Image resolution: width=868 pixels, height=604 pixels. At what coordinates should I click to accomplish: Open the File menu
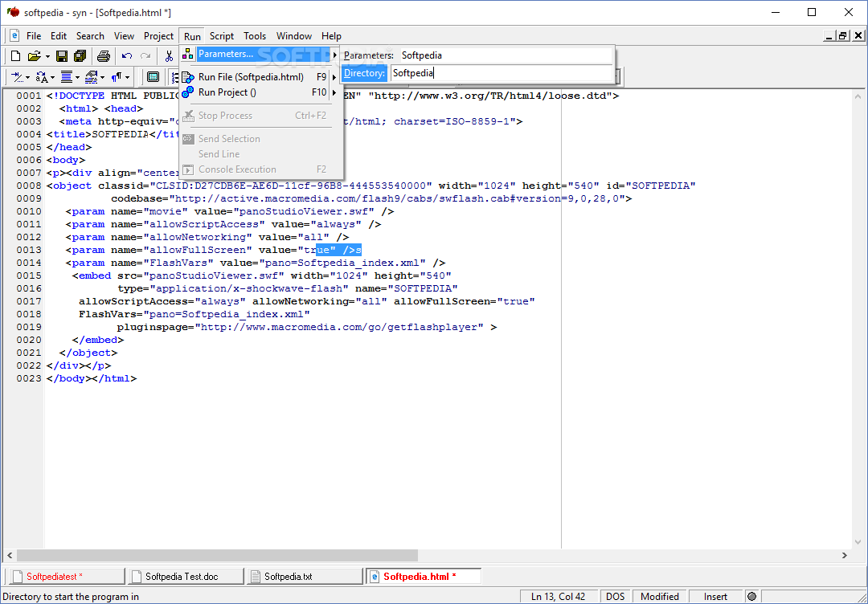coord(34,36)
